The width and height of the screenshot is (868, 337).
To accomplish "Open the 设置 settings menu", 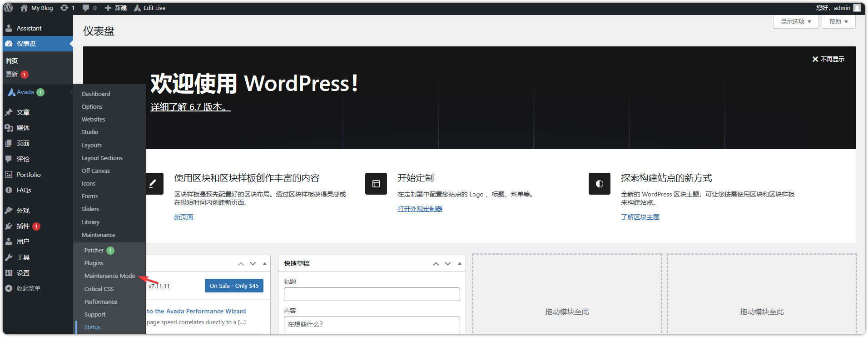I will click(38, 273).
